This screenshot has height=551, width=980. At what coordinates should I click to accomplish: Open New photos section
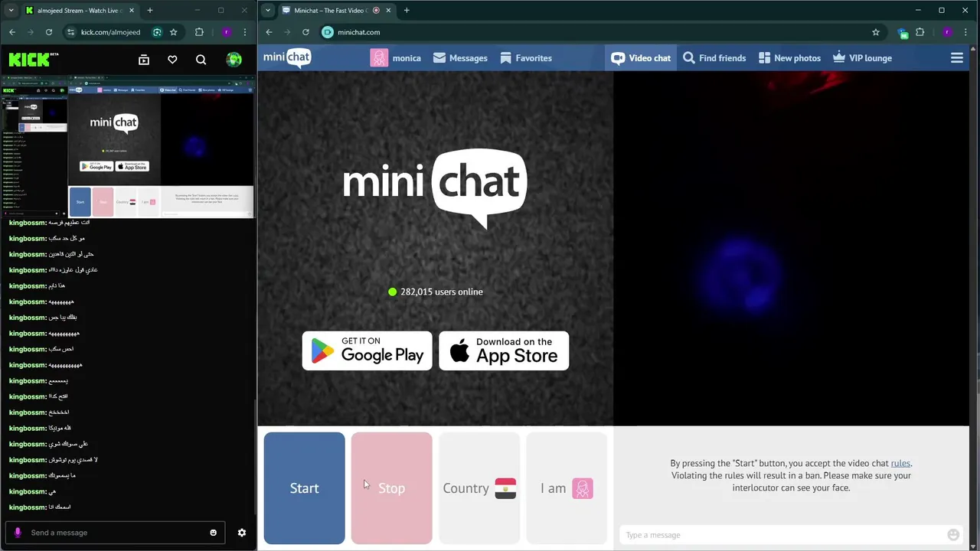coord(789,58)
